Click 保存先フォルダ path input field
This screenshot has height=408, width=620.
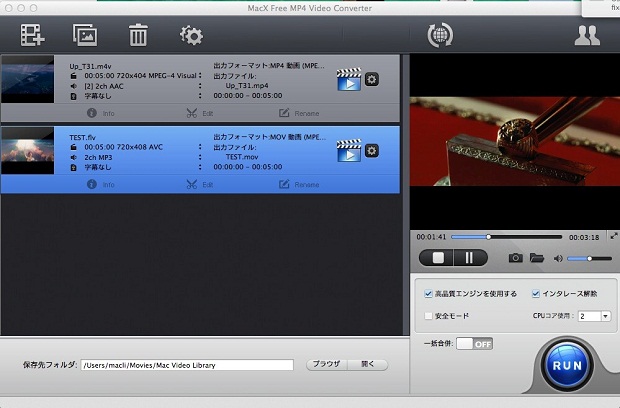(187, 365)
